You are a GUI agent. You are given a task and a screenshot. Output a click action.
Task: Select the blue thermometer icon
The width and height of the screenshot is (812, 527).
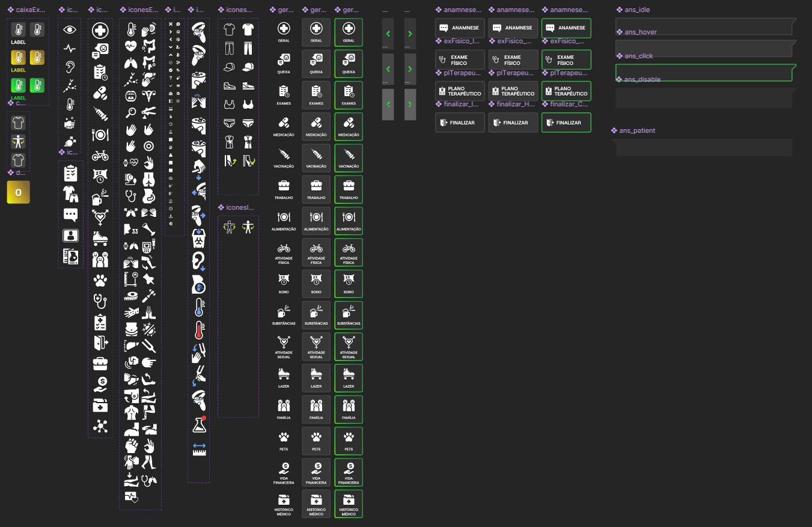tap(199, 308)
